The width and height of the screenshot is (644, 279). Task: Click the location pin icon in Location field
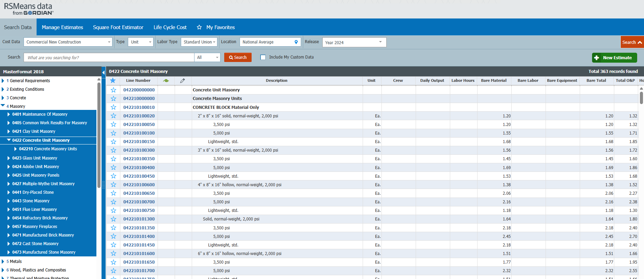pyautogui.click(x=296, y=42)
